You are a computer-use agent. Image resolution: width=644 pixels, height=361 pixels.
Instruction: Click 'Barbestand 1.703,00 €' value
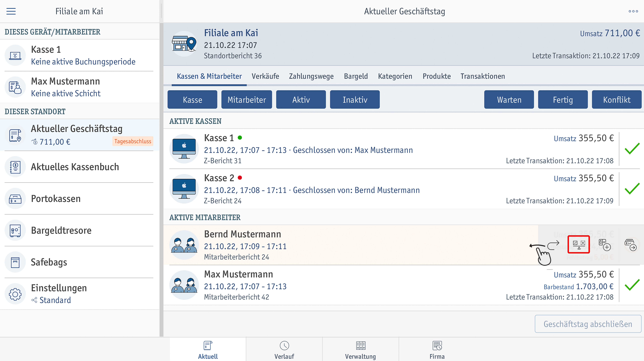[578, 287]
